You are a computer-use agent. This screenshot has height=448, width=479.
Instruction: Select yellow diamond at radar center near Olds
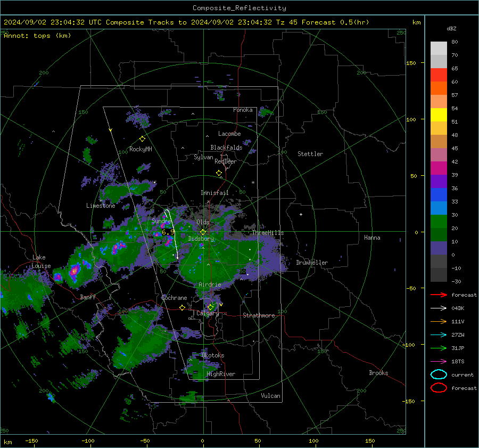(x=203, y=232)
